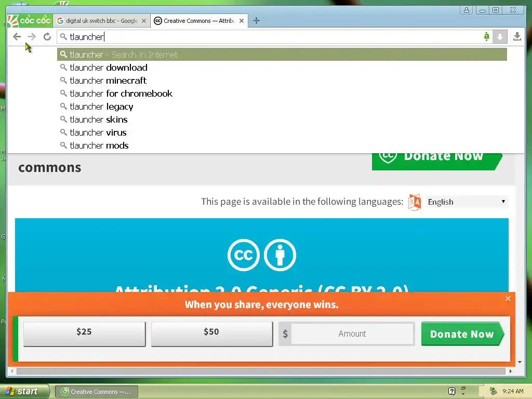Close the orange donation banner
532x399 pixels.
click(x=508, y=299)
